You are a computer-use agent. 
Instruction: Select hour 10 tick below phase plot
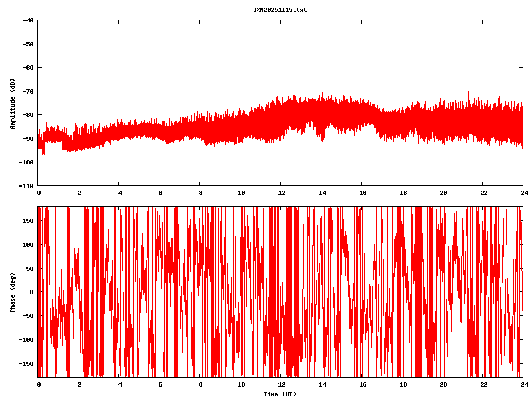tap(241, 384)
